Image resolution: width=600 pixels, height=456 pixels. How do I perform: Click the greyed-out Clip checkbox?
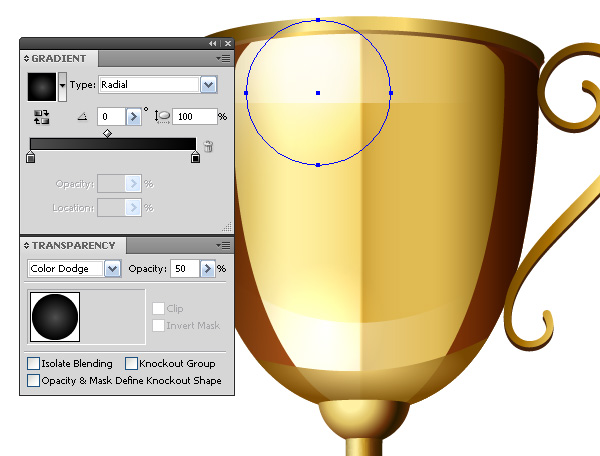158,308
